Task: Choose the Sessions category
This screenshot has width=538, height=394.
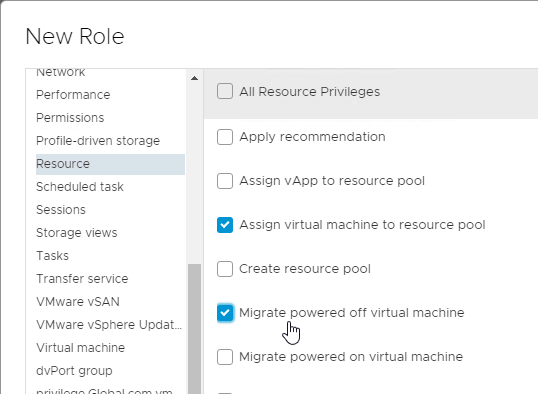Action: (61, 210)
